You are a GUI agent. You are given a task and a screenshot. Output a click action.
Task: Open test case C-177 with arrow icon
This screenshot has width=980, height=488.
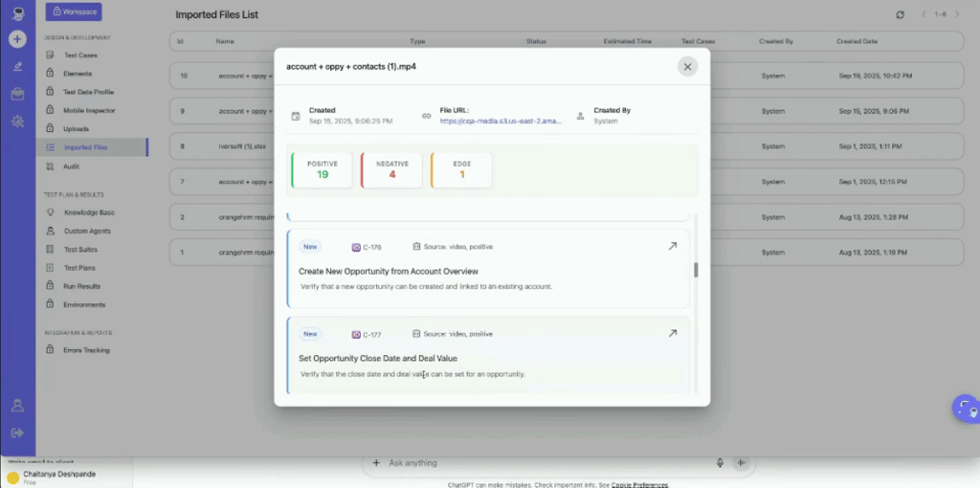tap(673, 334)
